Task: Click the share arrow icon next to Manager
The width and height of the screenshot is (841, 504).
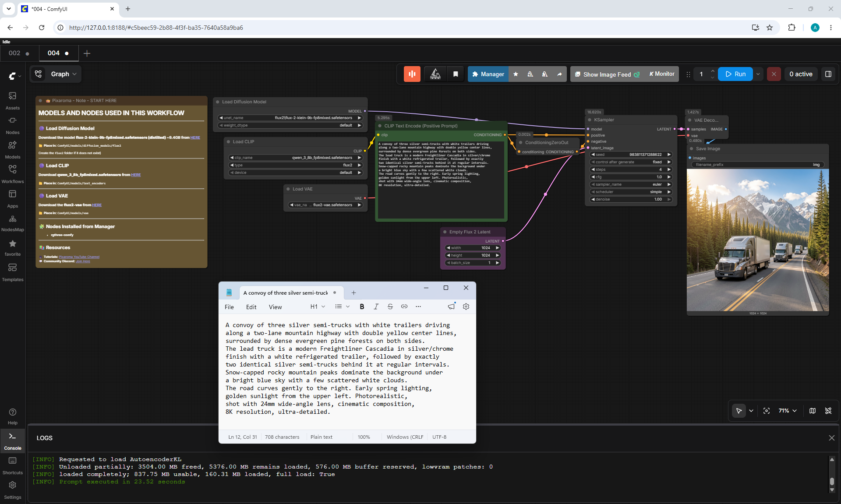Action: pos(559,74)
